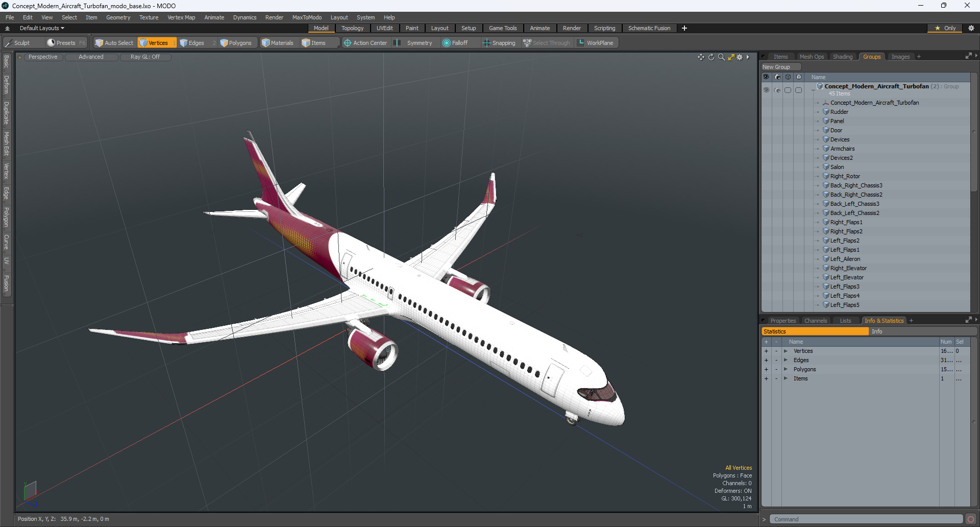Image resolution: width=980 pixels, height=527 pixels.
Task: Select the Right_Rotor item
Action: (845, 176)
